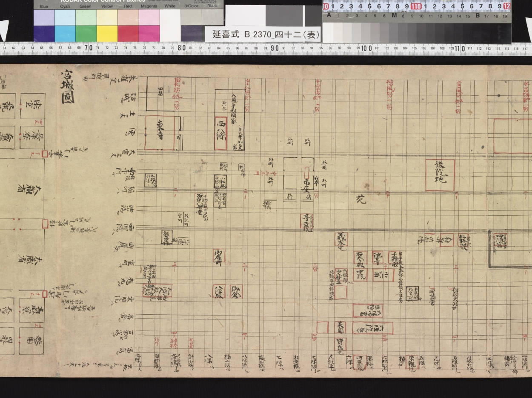Click the "Cyan" patch label
The image size is (532, 398).
click(65, 6)
